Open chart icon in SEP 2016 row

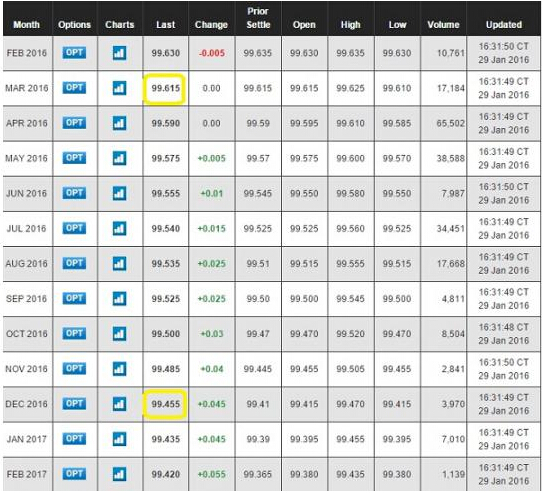click(119, 299)
